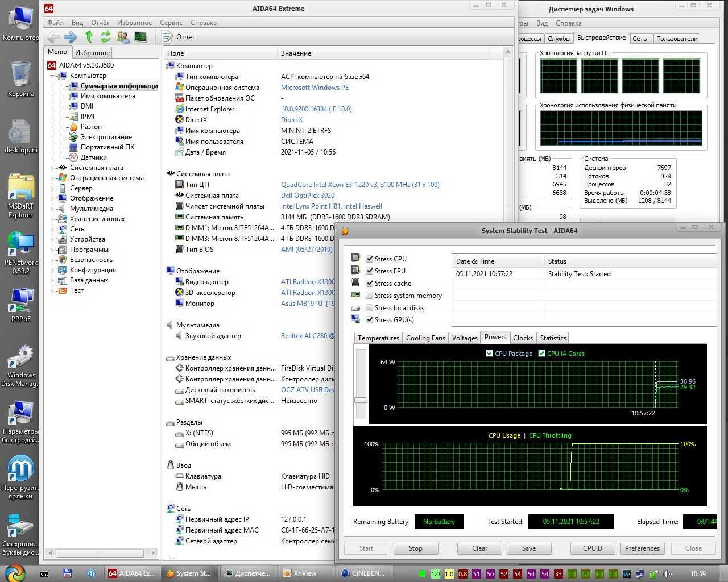Click the Microsoft Windows PE link
This screenshot has height=582, width=728.
315,88
